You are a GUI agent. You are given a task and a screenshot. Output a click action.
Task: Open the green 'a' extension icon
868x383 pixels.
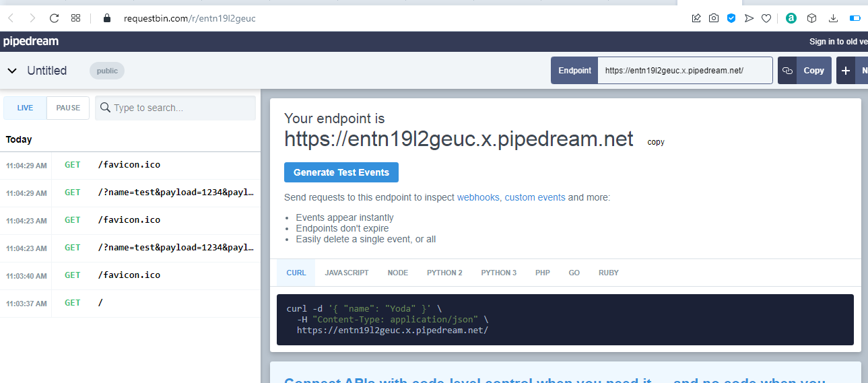click(791, 18)
